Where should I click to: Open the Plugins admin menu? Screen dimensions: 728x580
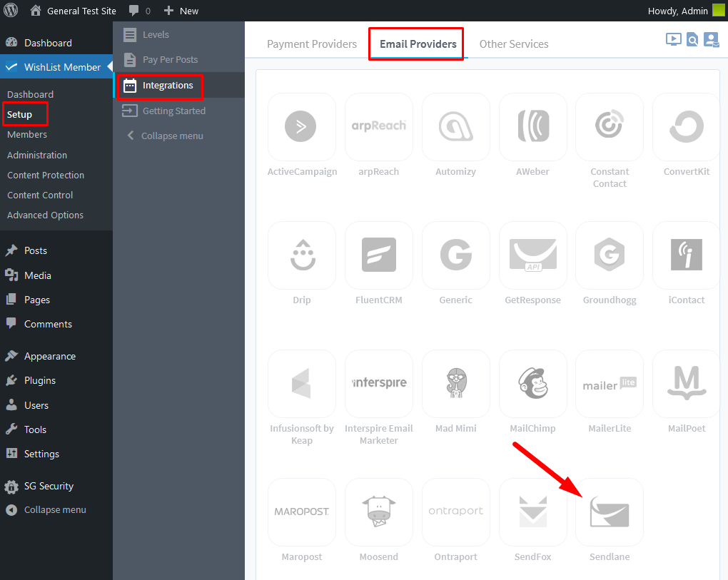(x=56, y=380)
